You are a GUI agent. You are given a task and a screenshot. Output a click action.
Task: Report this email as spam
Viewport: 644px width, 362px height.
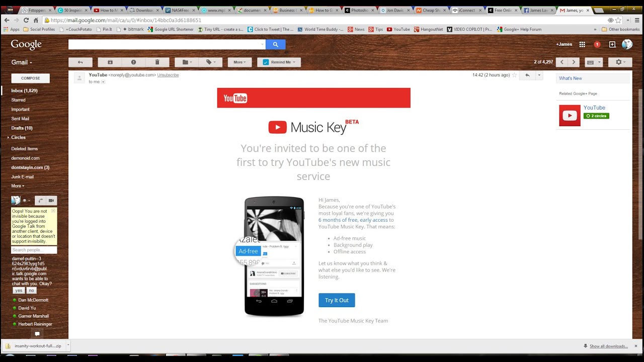tap(133, 62)
